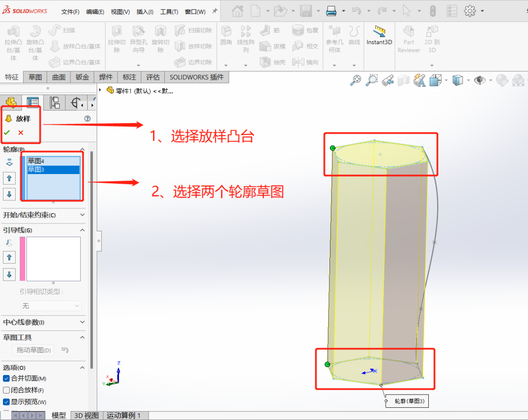Image resolution: width=528 pixels, height=420 pixels.
Task: Open the PropertyManager panel tab icon
Action: [33, 102]
